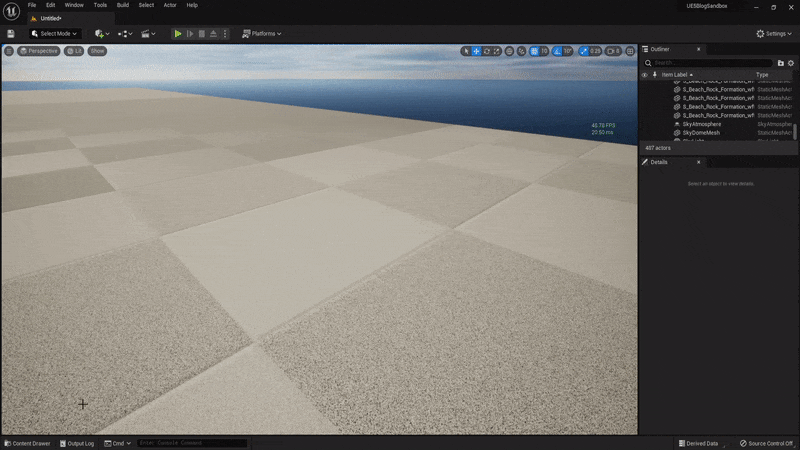Viewport: 800px width, 450px height.
Task: Activate the select objects cursor tool
Action: tap(466, 51)
